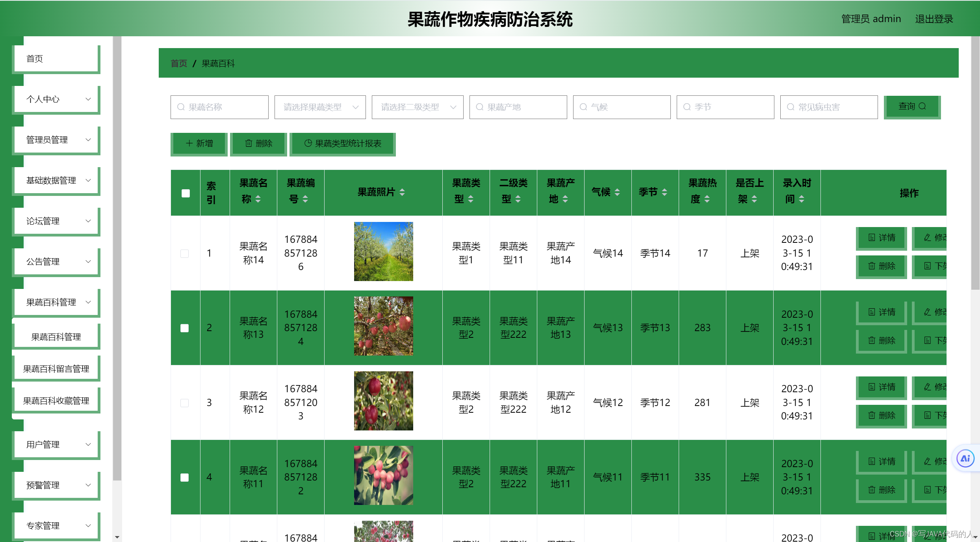The width and height of the screenshot is (980, 542).
Task: Sort by 果蔬热度 column arrows
Action: click(707, 199)
